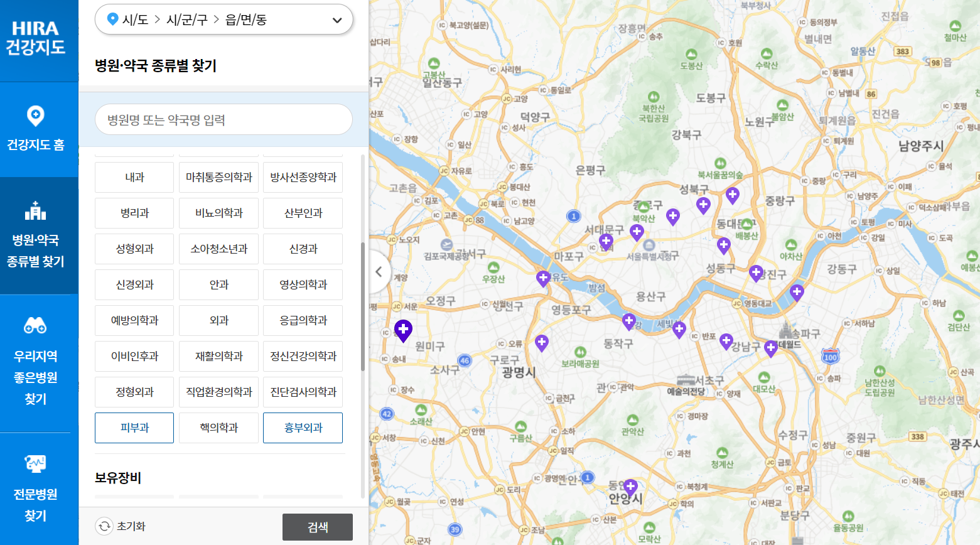Click the purple marker near 성북구
Viewport: 980px width, 545px height.
[703, 204]
